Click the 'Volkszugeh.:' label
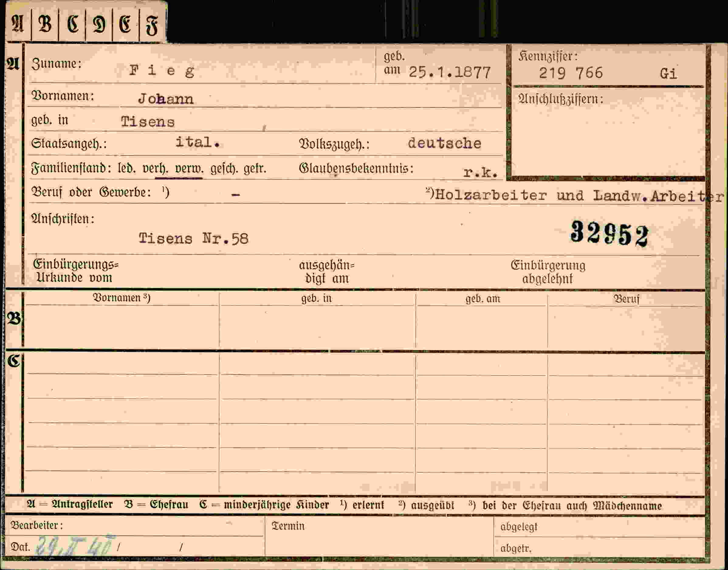Viewport: 728px width, 570px height. point(334,144)
